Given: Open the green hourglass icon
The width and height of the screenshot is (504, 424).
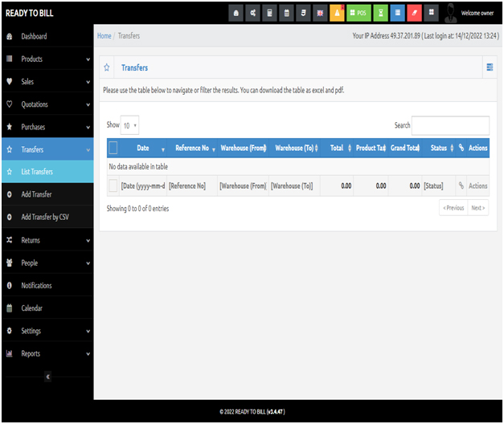Looking at the screenshot, I should click(x=381, y=13).
